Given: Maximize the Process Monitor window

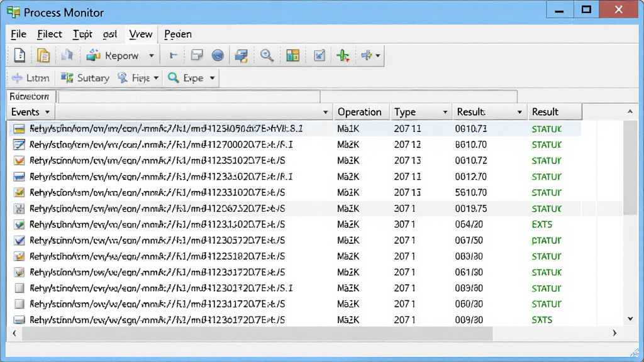Looking at the screenshot, I should (586, 9).
